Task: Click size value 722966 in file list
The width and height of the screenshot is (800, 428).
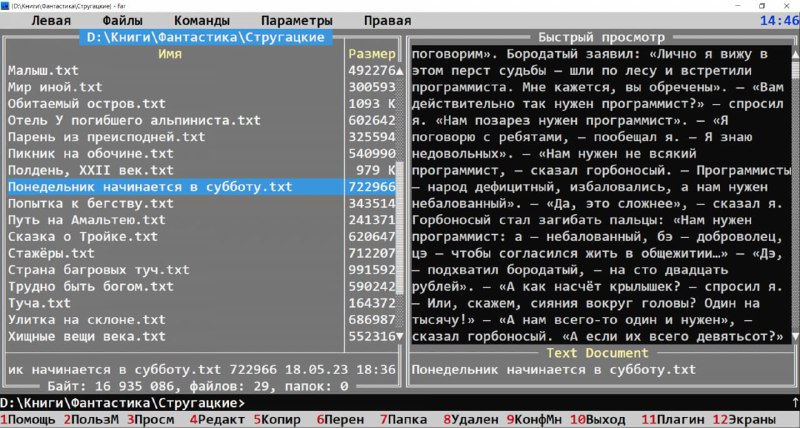Action: click(x=372, y=187)
